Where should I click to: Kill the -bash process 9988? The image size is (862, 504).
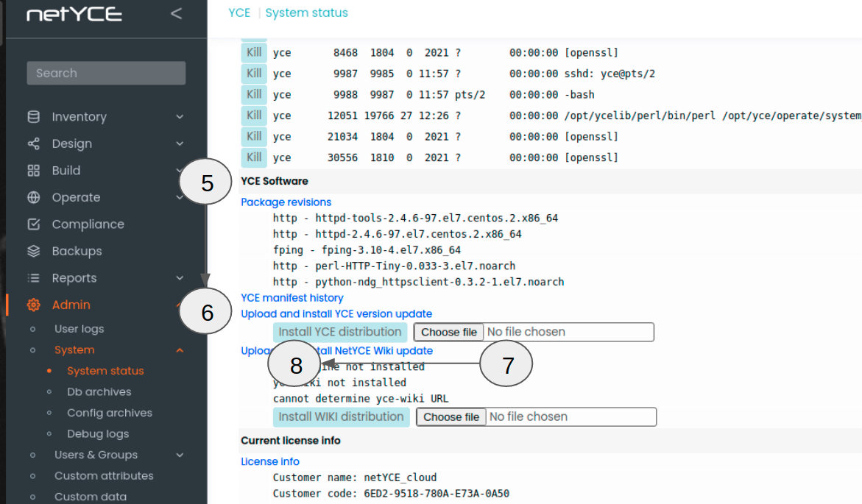[254, 94]
